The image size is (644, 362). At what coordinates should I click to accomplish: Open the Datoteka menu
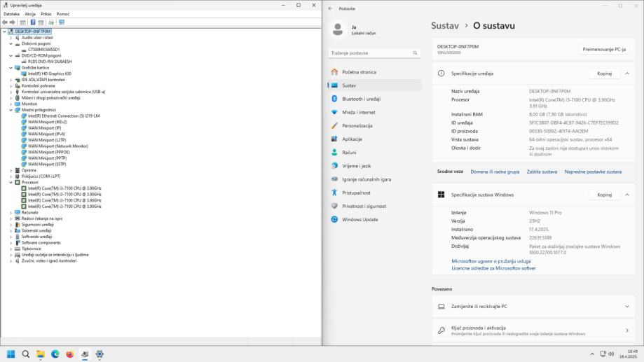coord(11,14)
